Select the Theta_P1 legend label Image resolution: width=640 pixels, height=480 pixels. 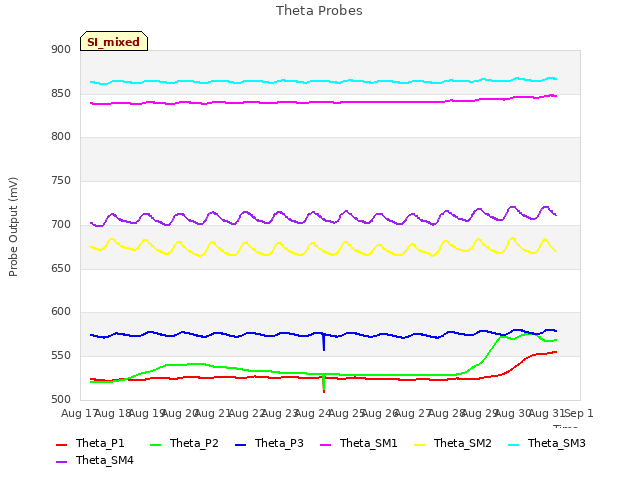(100, 443)
